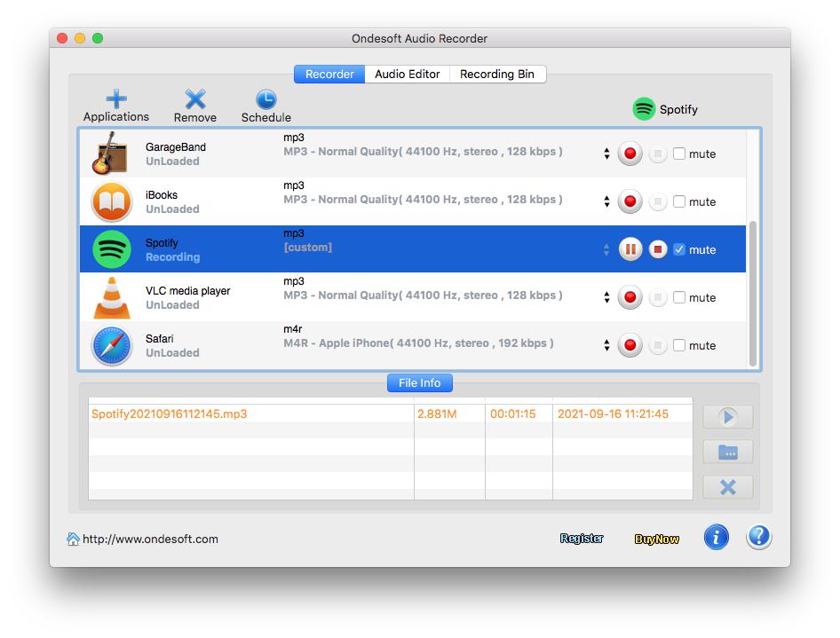Click the Applications plus icon
840x638 pixels.
click(116, 99)
